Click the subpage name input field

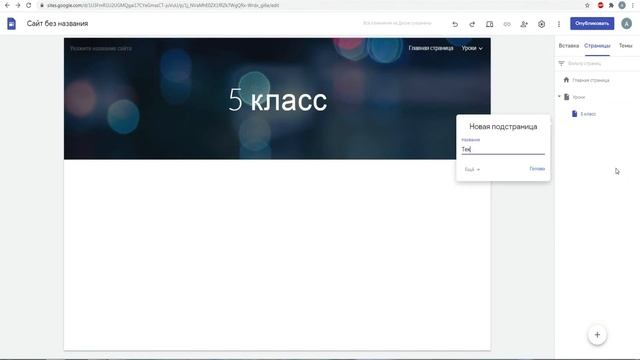pos(503,149)
